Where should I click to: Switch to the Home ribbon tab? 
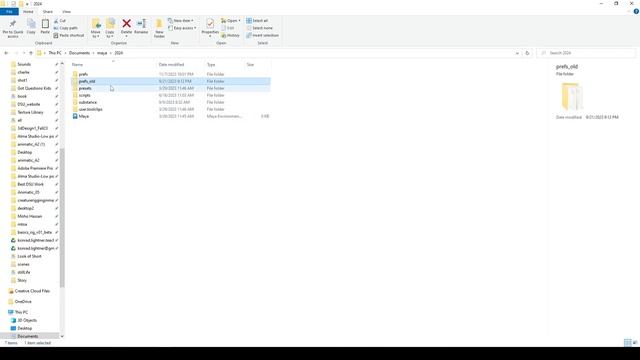(x=28, y=12)
